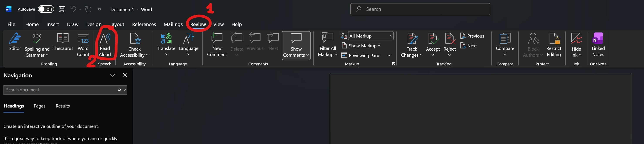Open the Editor proofing tool

(15, 42)
